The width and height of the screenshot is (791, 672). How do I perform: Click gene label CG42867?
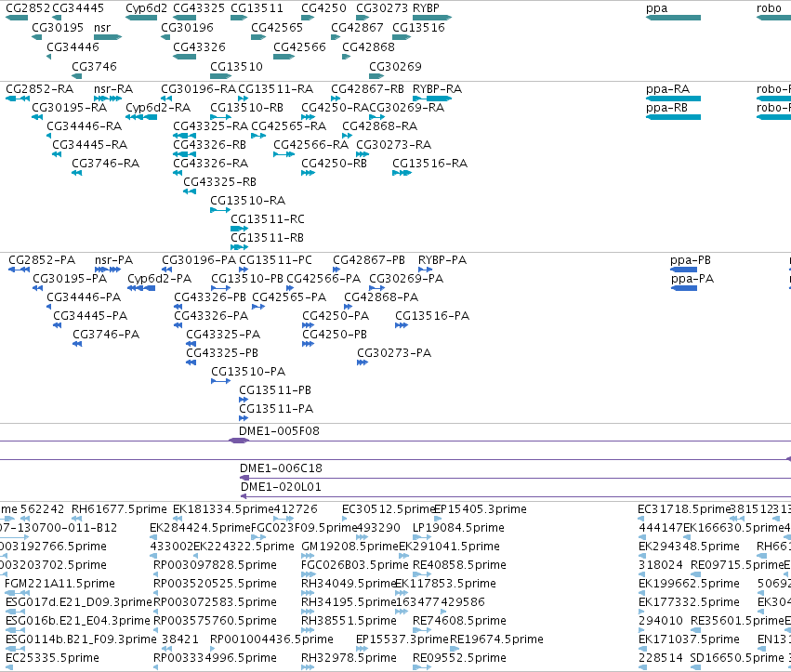click(357, 27)
